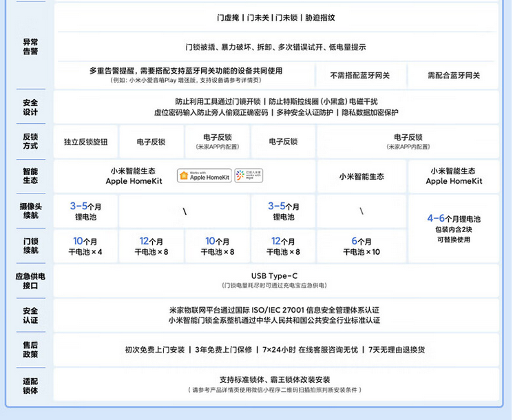Select the 门锁续航 row label
This screenshot has height=420, width=513.
[30, 246]
